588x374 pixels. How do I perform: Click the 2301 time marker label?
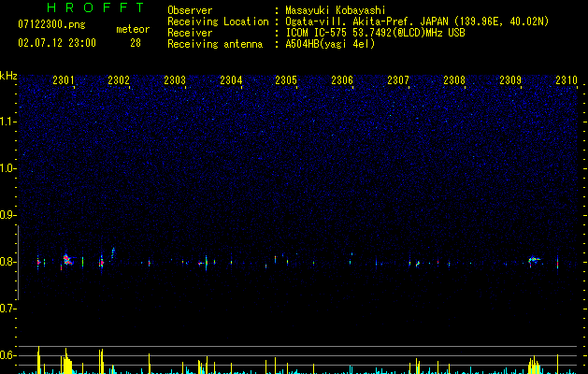pos(64,80)
